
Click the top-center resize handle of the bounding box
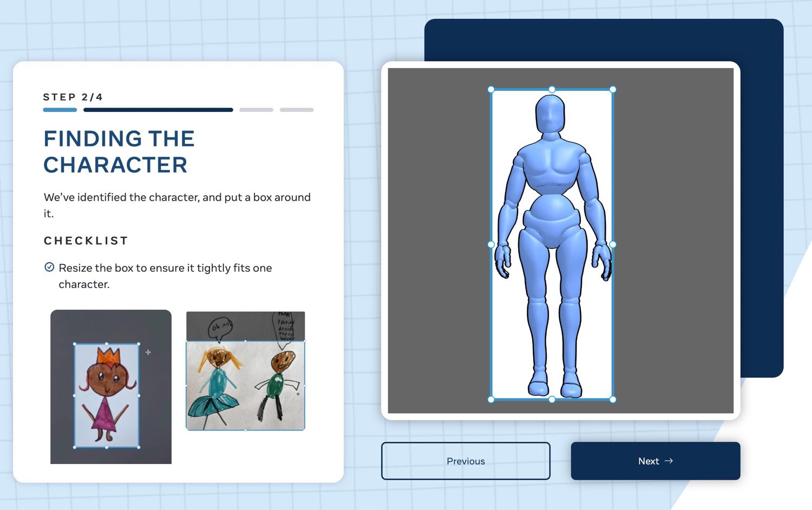pos(552,88)
